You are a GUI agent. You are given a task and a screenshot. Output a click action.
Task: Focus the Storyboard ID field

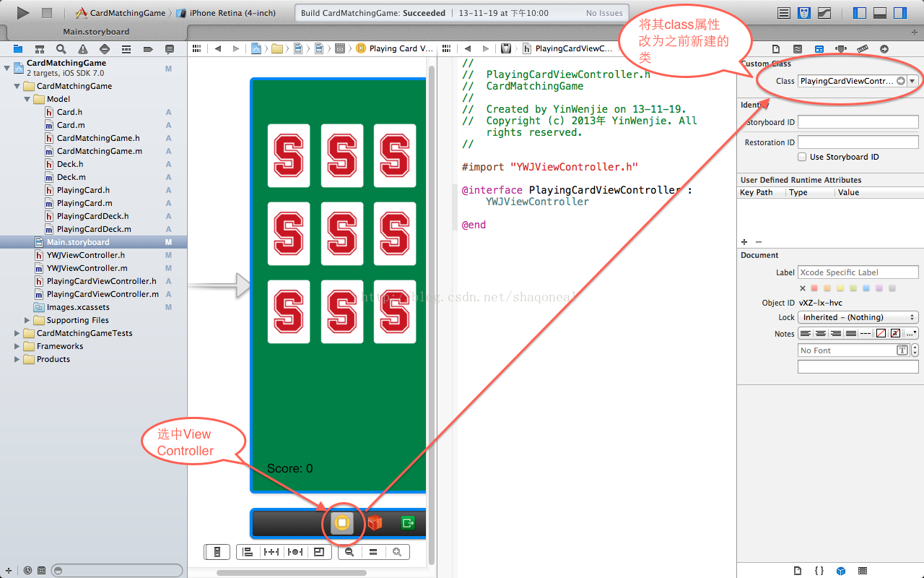(x=858, y=122)
